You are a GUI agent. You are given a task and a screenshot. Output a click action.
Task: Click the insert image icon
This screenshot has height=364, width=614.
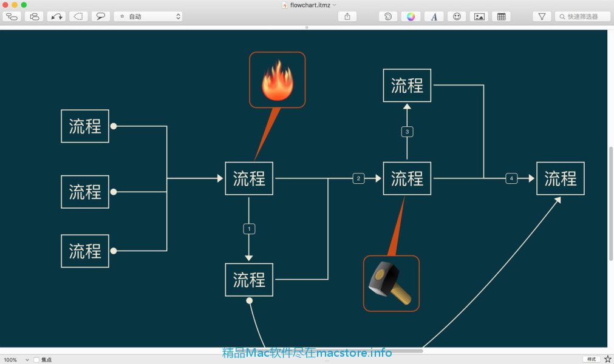(479, 16)
